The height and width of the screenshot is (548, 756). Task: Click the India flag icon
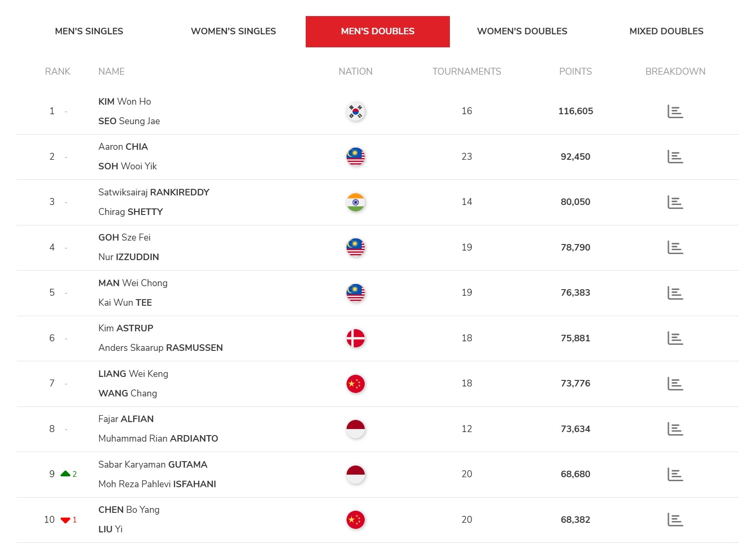tap(356, 202)
